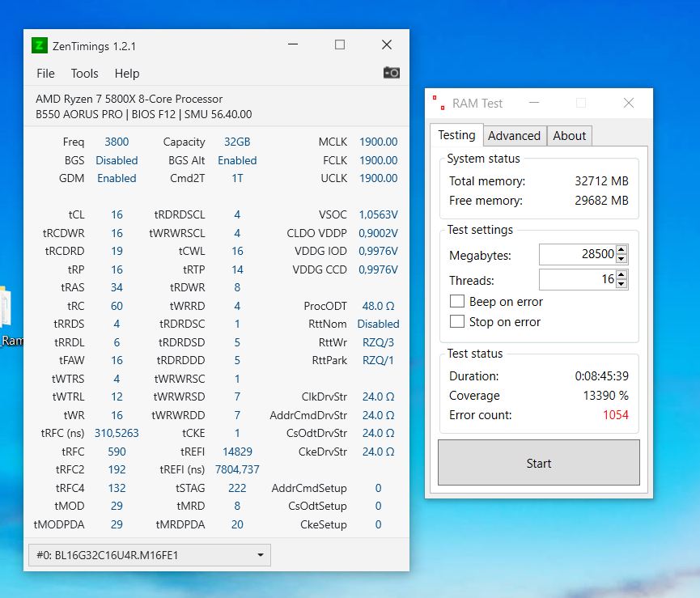Screen dimensions: 700x598
Task: Click the tRC value 60
Action: click(x=117, y=306)
